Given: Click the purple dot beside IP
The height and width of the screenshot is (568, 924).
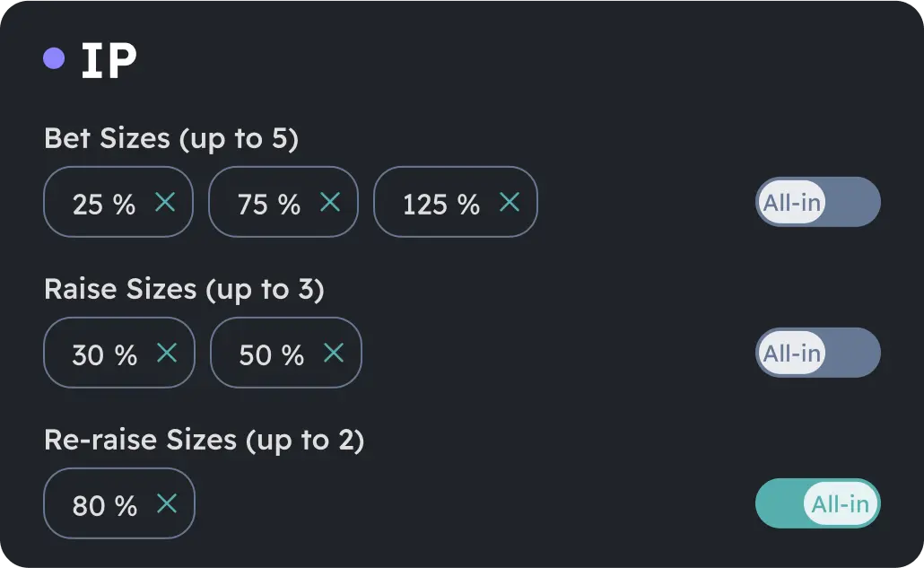Looking at the screenshot, I should pos(53,57).
